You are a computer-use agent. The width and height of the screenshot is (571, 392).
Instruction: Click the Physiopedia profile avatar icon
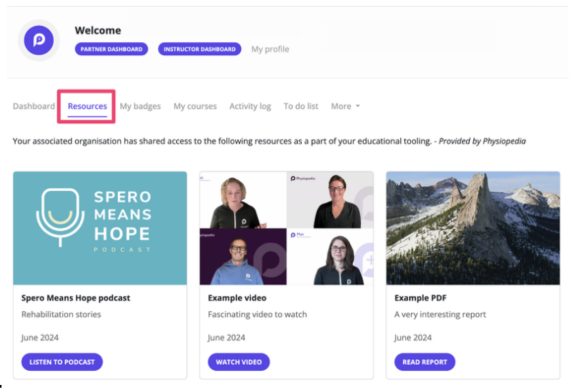38,40
